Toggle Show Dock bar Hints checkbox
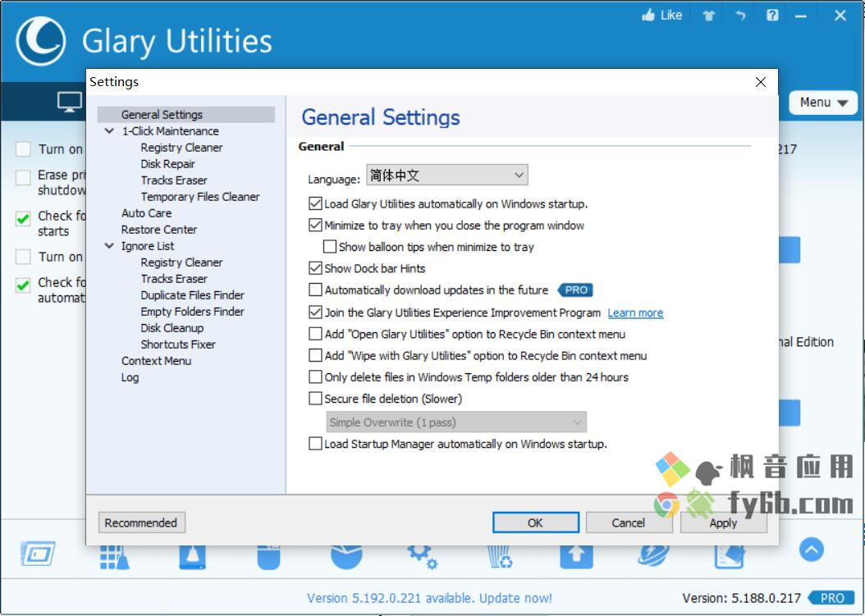 [315, 268]
